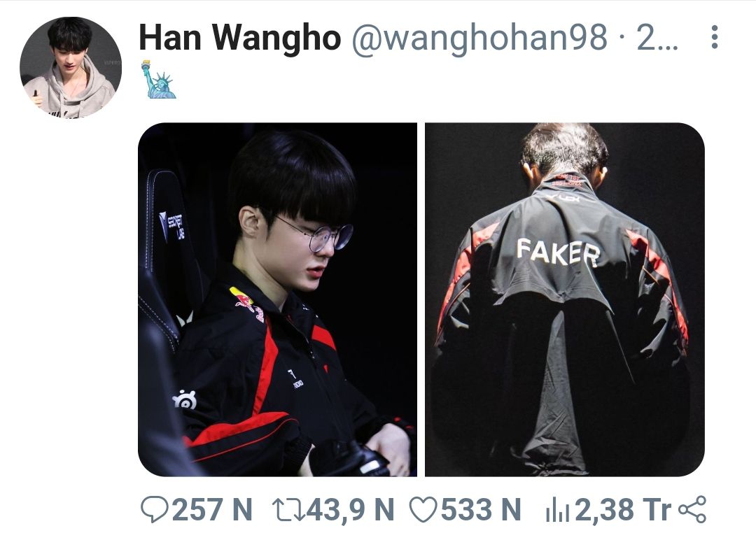Click the Han Wangho display name

pyautogui.click(x=239, y=37)
